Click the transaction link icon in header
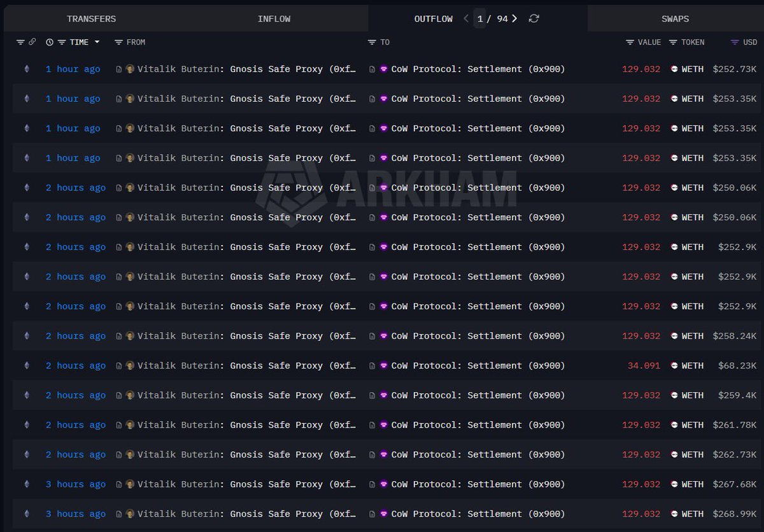Screen dimensions: 764x532 coord(32,42)
